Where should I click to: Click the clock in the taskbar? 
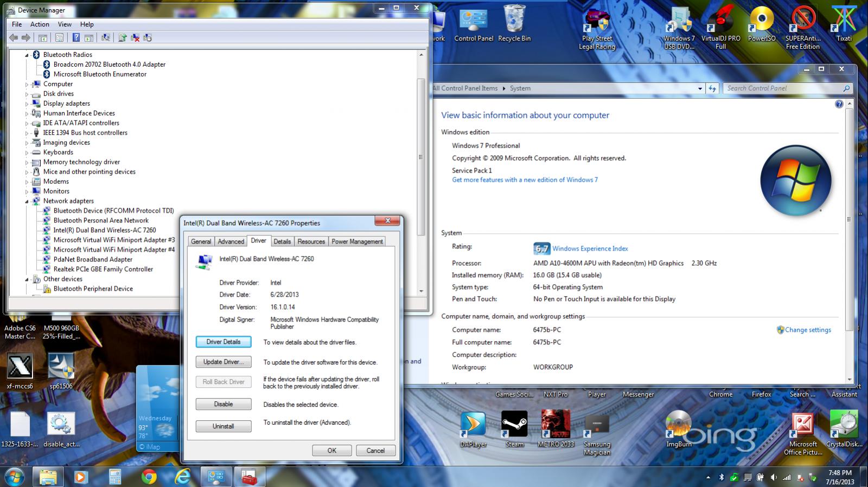840,477
